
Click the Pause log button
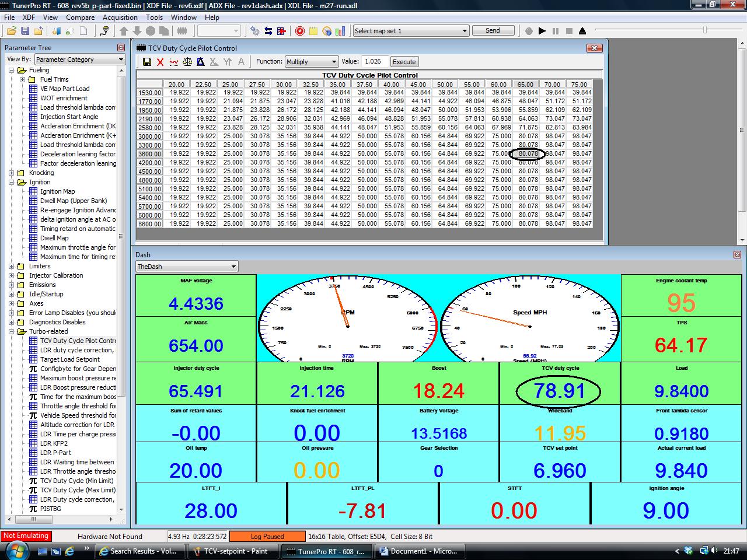coord(556,31)
